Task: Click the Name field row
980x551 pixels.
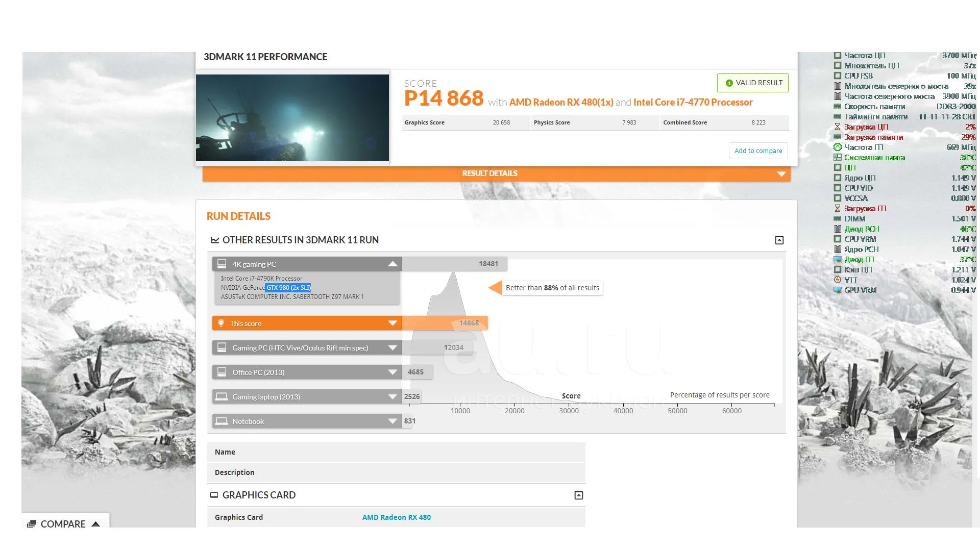Action: click(x=396, y=452)
